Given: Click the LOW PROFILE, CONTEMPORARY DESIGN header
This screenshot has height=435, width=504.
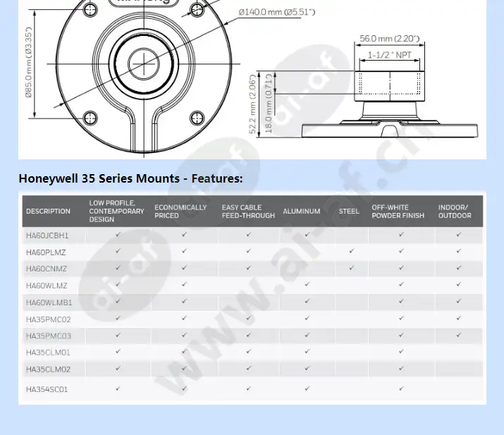Looking at the screenshot, I should (x=117, y=212).
